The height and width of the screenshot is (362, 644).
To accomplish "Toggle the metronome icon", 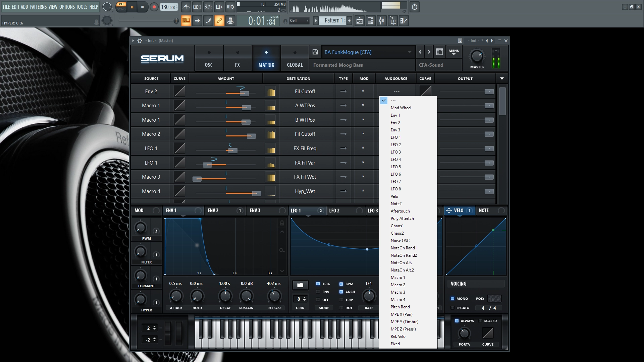I will (186, 7).
